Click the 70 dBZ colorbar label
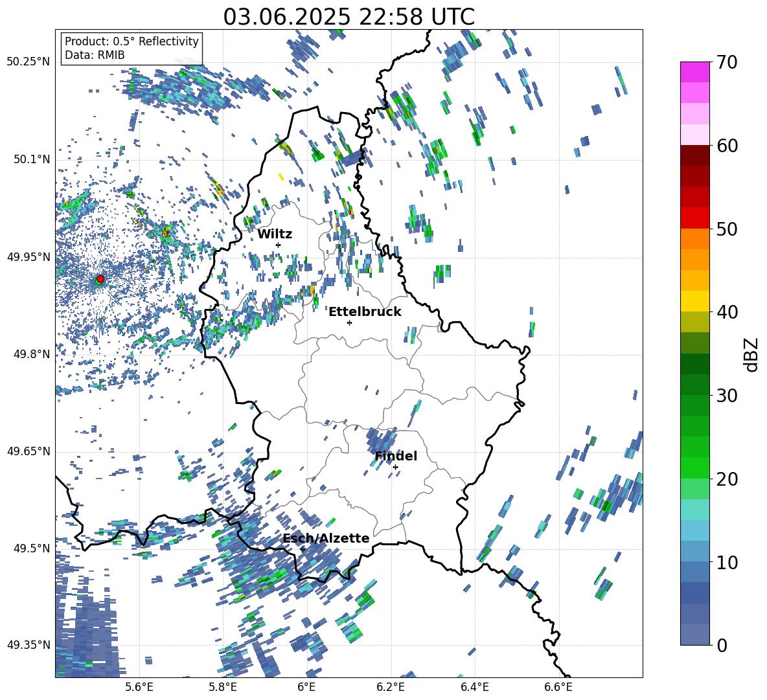The height and width of the screenshot is (700, 767). [727, 63]
